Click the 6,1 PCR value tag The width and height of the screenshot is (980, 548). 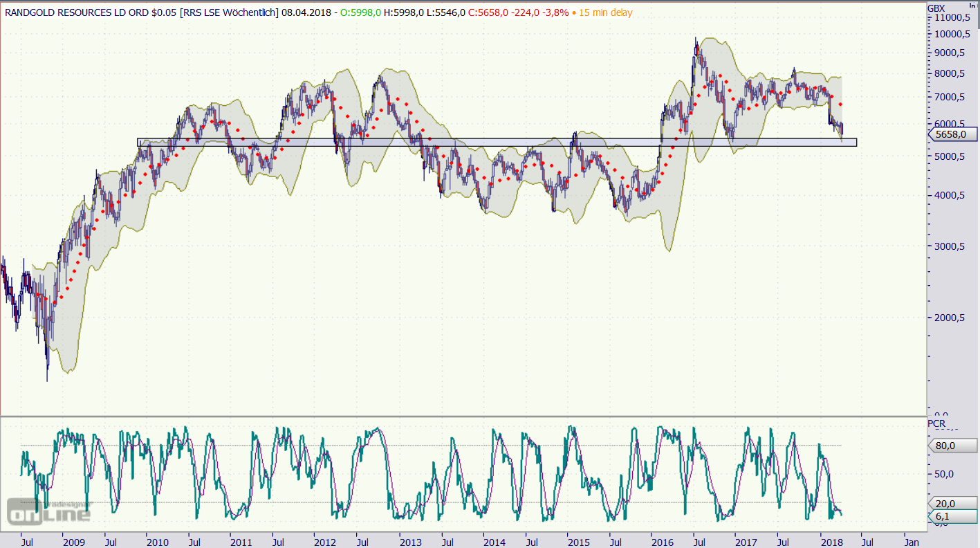pyautogui.click(x=954, y=515)
